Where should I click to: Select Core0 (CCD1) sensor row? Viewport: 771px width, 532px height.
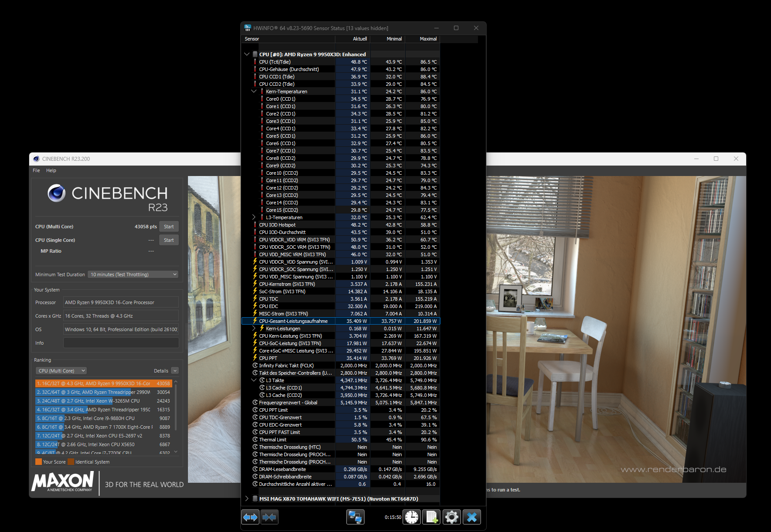pos(341,99)
